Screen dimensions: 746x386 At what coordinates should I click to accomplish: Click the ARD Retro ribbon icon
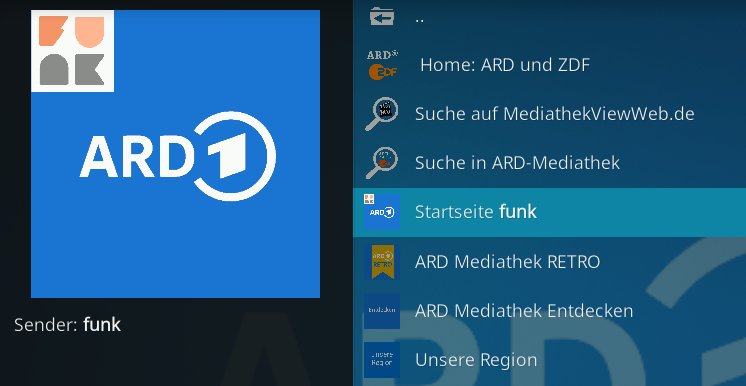pos(382,261)
